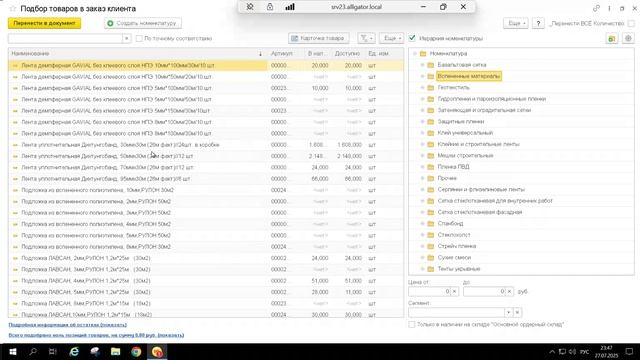This screenshot has width=640, height=360.
Task: Expand the 'Пленка ПВД' tree node
Action: [422, 167]
